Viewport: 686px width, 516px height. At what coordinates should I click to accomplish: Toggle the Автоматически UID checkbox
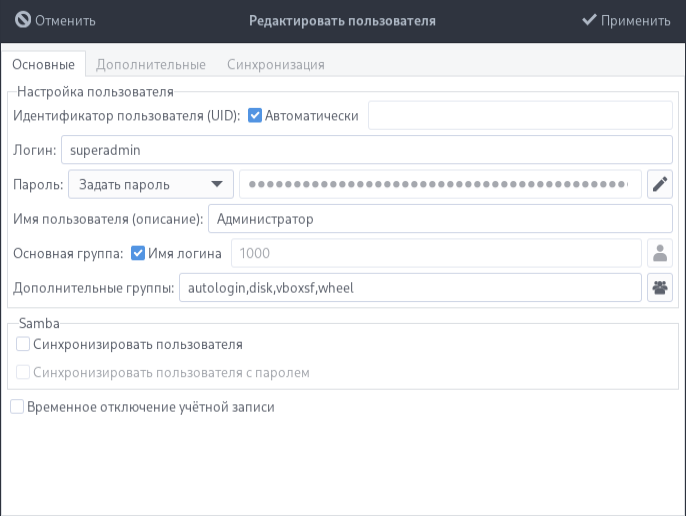coord(255,115)
